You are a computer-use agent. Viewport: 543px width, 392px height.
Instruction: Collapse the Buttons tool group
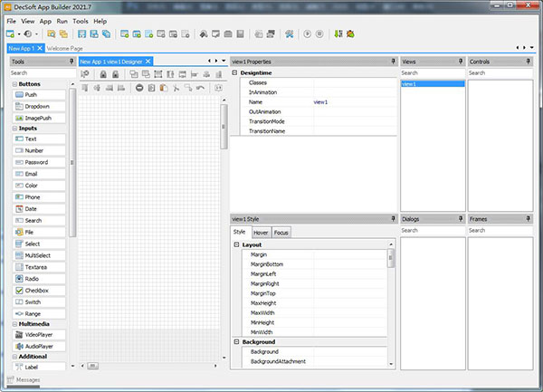point(14,84)
